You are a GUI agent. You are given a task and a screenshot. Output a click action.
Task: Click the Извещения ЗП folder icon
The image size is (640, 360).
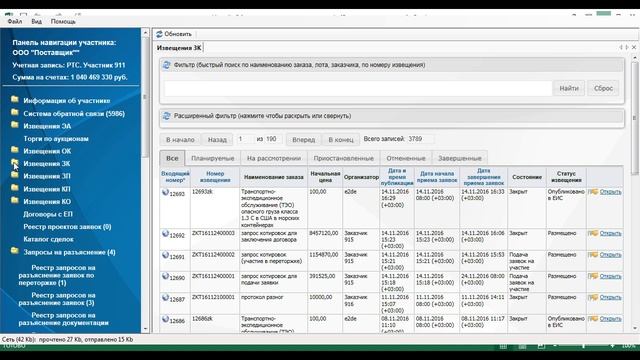(x=15, y=175)
